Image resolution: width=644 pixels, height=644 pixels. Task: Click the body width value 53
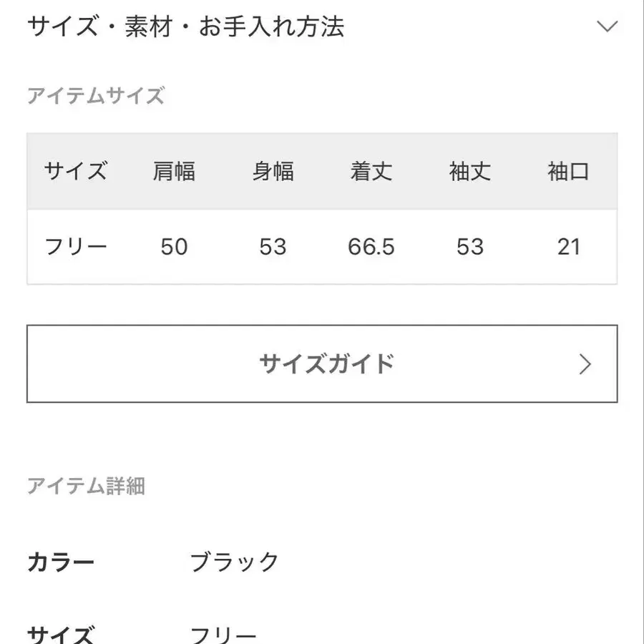[272, 246]
